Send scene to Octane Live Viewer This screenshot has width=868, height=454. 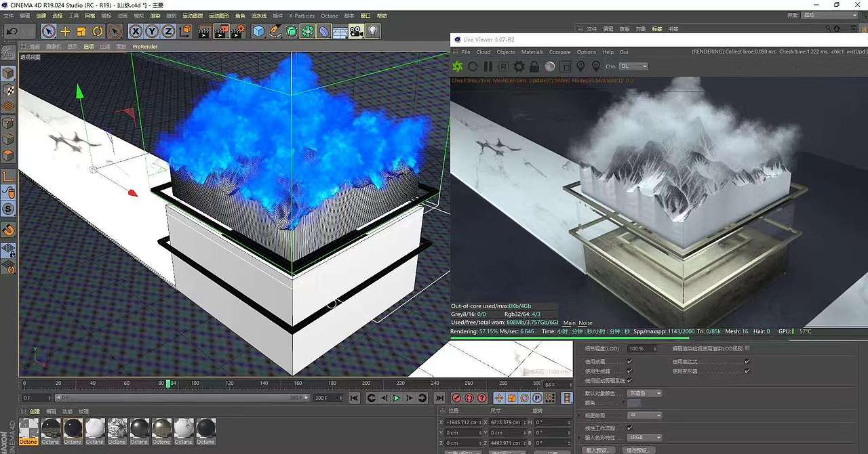pyautogui.click(x=458, y=66)
